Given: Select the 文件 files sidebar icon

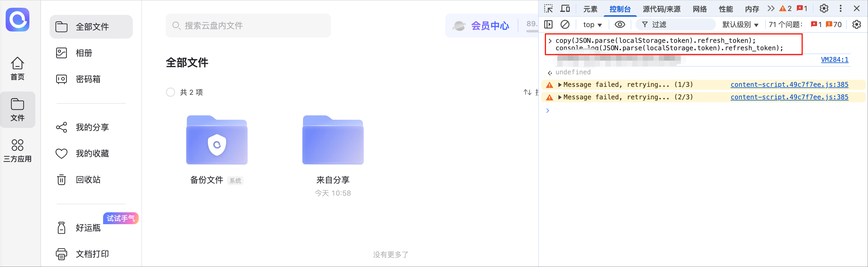Looking at the screenshot, I should 18,109.
